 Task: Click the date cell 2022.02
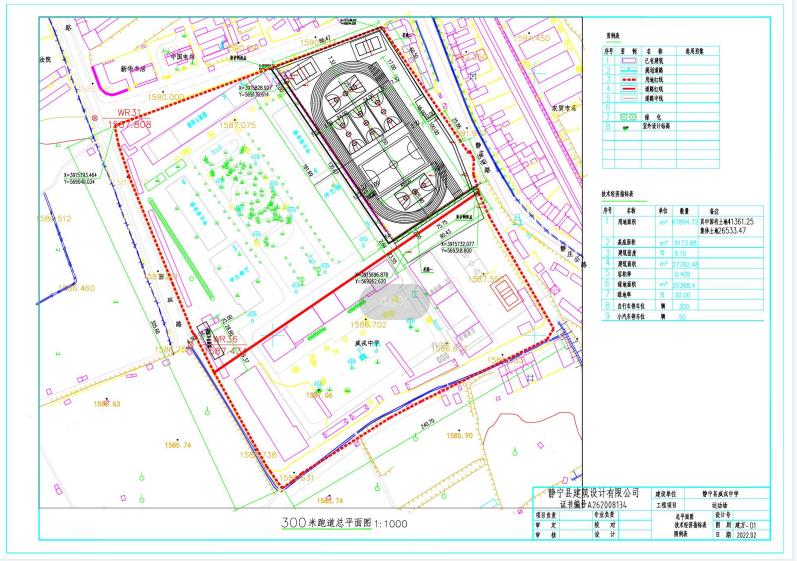[746, 535]
